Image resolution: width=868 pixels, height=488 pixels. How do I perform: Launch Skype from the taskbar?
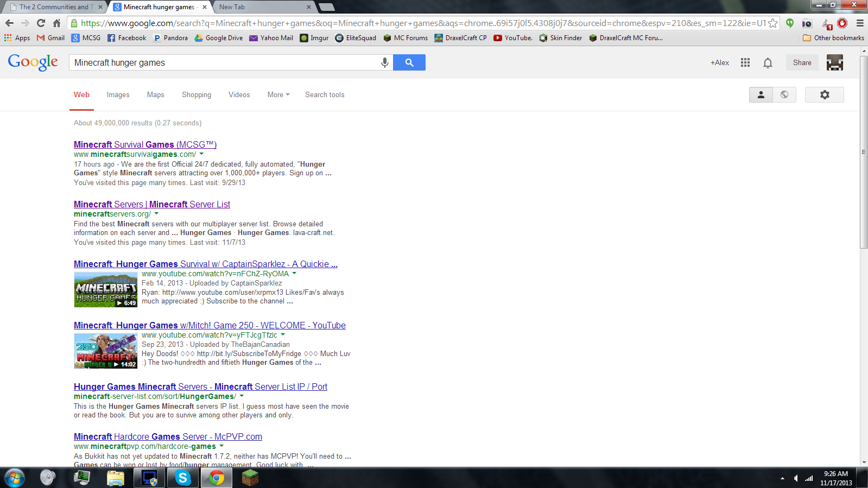pos(183,478)
